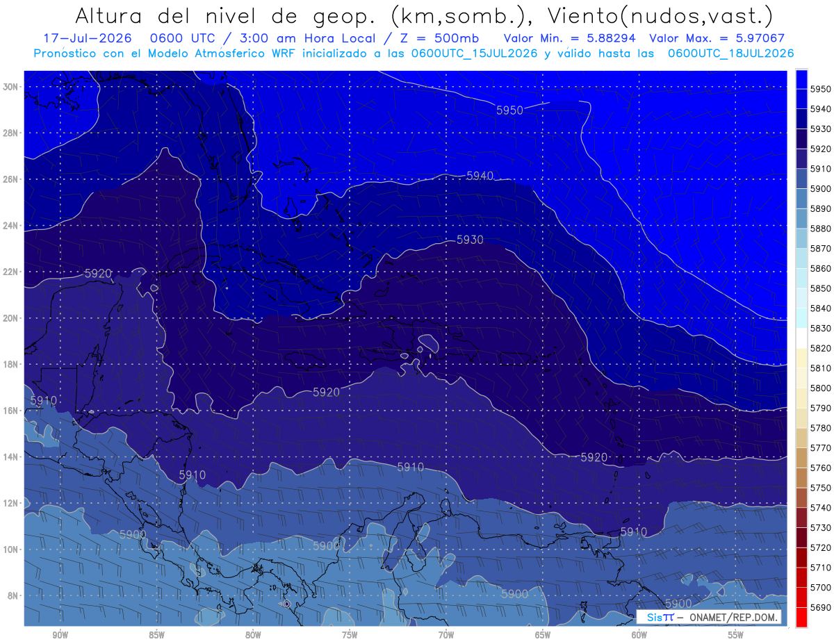
Task: Click the 5950 value in the color legend
Action: click(820, 89)
